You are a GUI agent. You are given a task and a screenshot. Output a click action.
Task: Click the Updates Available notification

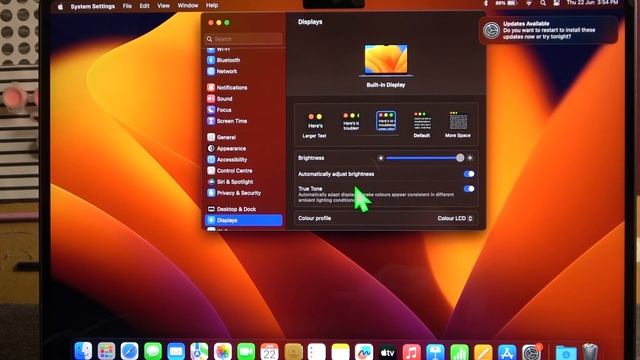click(x=548, y=30)
